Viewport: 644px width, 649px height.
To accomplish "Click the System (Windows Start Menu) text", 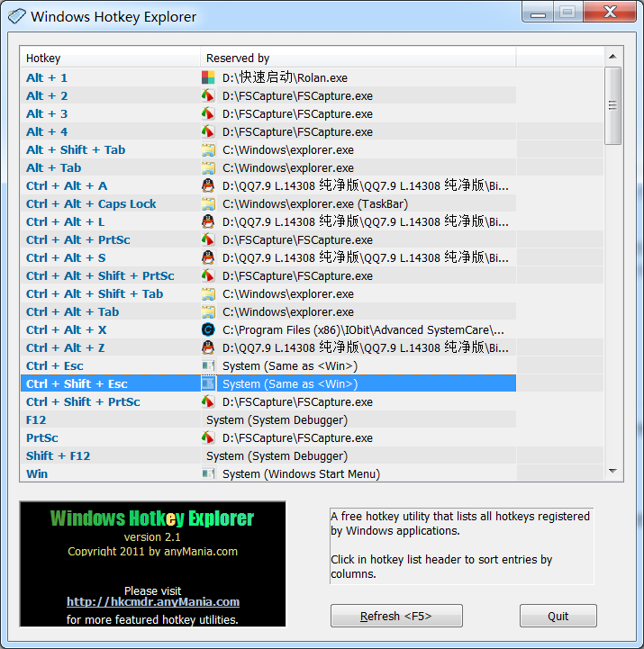I will (301, 473).
